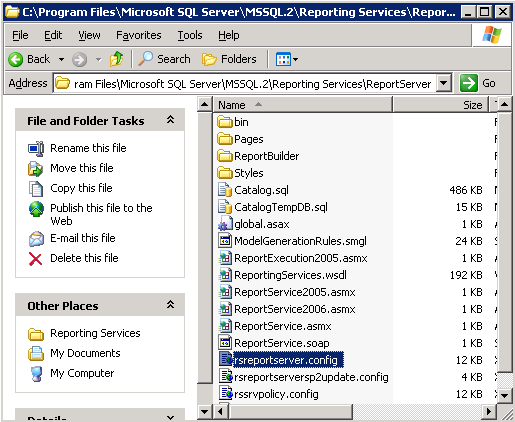Image resolution: width=515 pixels, height=422 pixels.
Task: Click the red Delete this file icon
Action: click(36, 259)
